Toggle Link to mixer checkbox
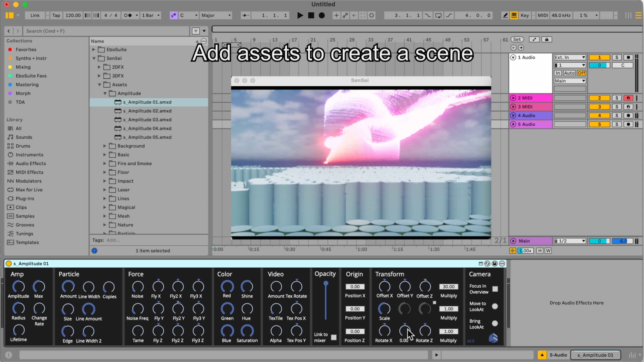Screen dimensions: 644x362 [334, 337]
